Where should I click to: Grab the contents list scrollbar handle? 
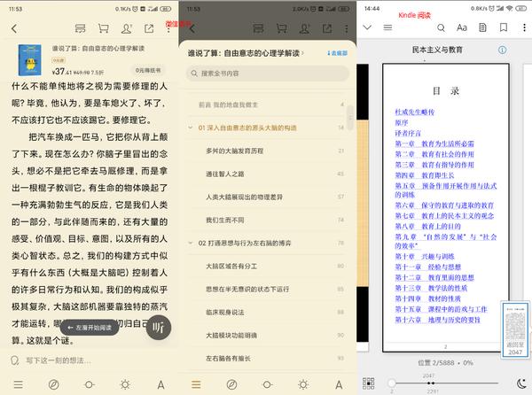[350, 117]
